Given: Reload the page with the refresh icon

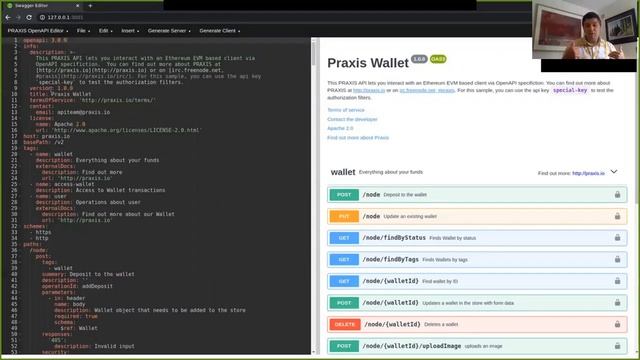Looking at the screenshot, I should point(29,17).
